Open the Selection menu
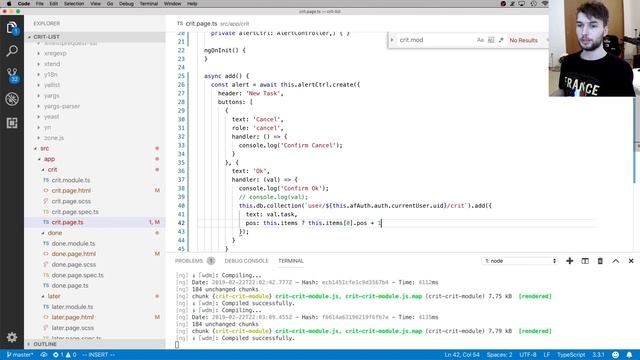This screenshot has height=360, width=640. [x=74, y=4]
